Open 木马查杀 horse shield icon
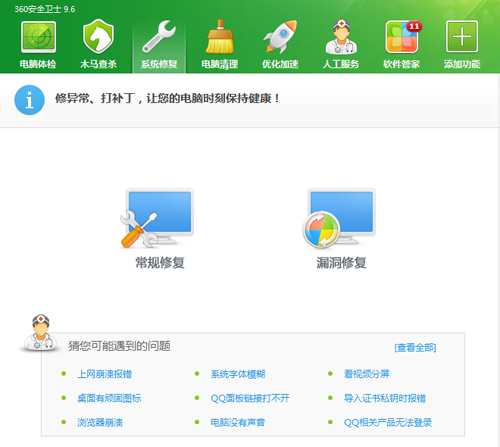500x447 pixels. point(98,36)
